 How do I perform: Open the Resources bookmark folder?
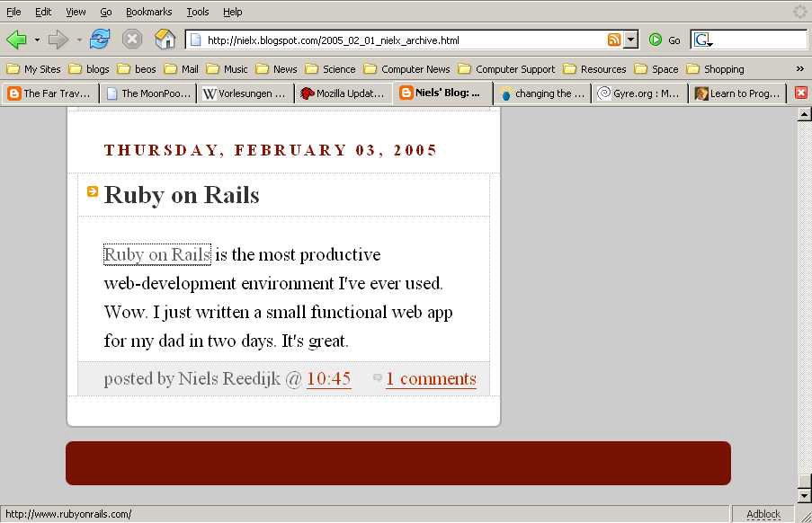coord(594,69)
